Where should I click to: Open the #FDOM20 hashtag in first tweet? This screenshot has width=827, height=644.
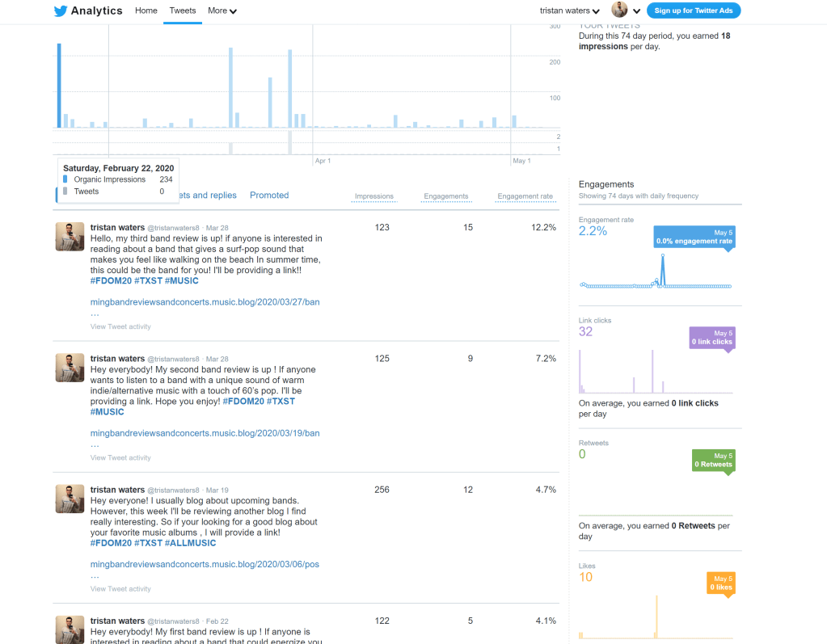tap(111, 281)
